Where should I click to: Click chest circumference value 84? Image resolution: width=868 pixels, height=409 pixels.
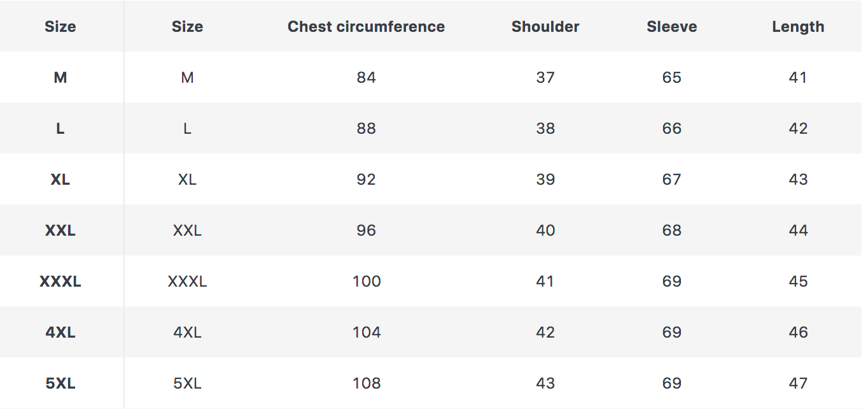(367, 78)
